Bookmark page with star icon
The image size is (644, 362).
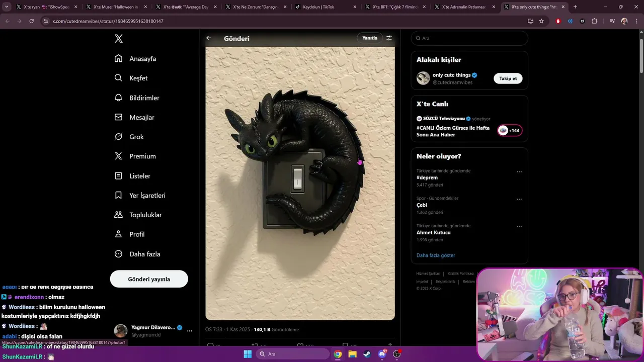[541, 21]
